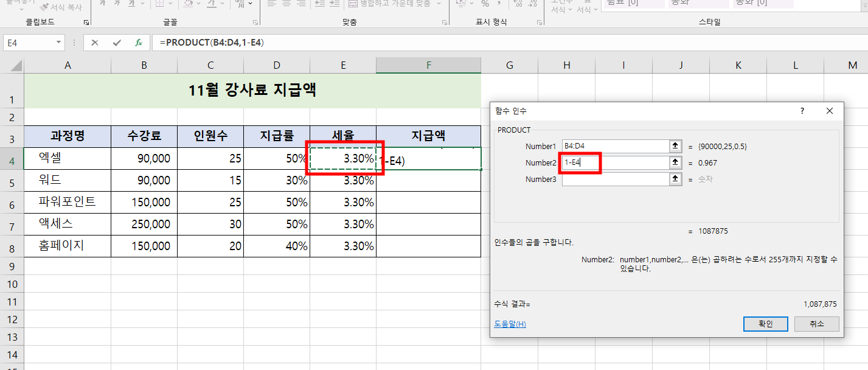
Task: Select the 액세스 course cell
Action: tap(68, 224)
